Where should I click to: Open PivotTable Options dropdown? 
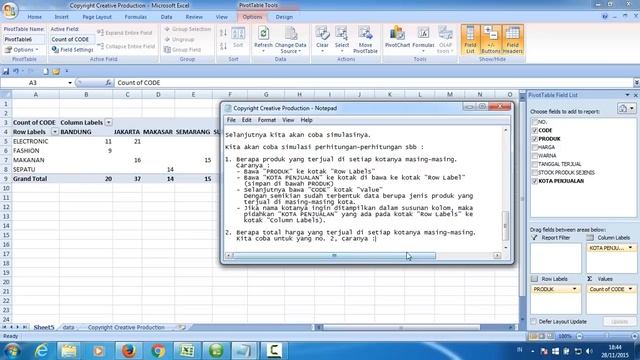click(x=22, y=49)
